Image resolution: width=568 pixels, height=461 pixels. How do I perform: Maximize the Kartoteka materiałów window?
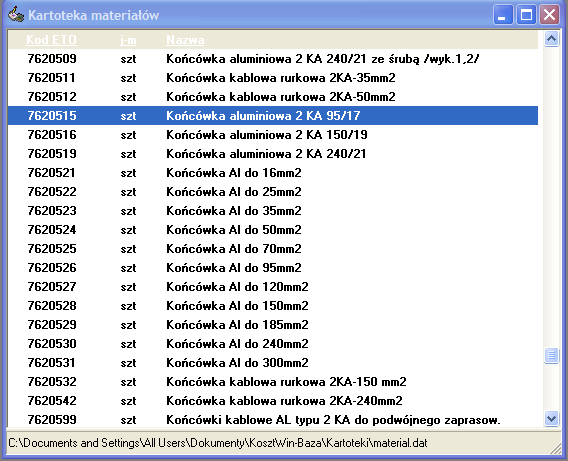click(x=526, y=15)
